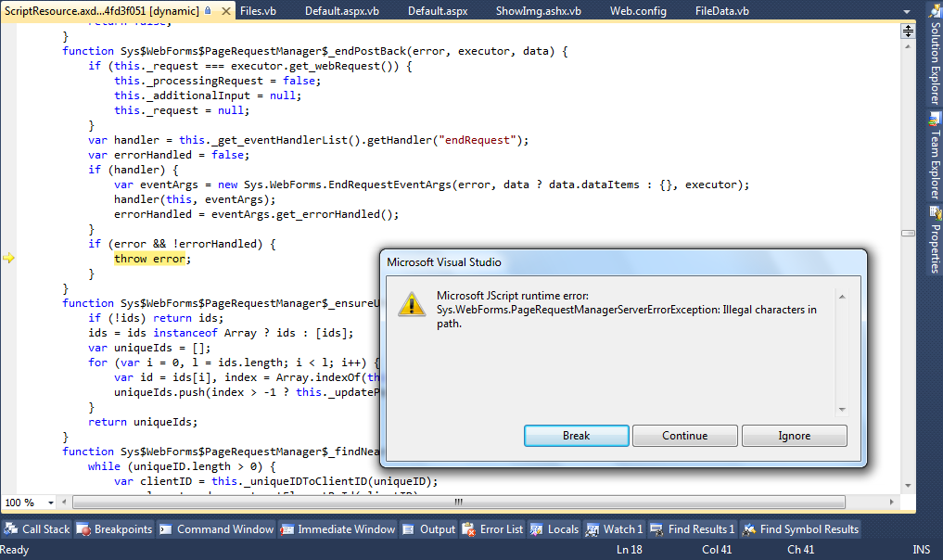The height and width of the screenshot is (560, 943).
Task: Open the Command Window panel
Action: (x=225, y=529)
